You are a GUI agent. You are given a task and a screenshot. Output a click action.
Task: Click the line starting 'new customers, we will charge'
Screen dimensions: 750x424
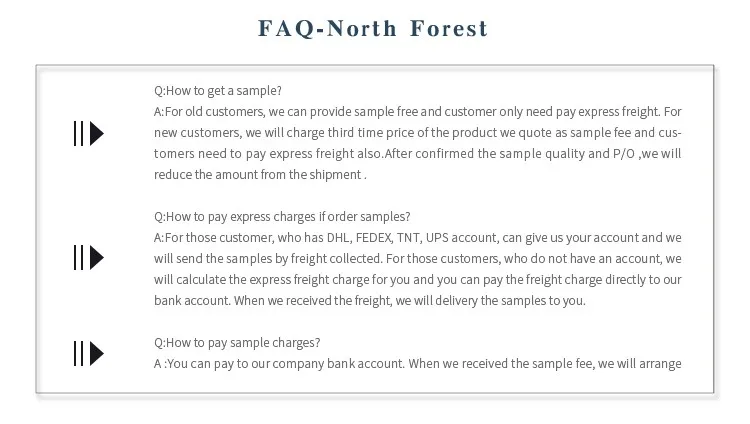(417, 132)
